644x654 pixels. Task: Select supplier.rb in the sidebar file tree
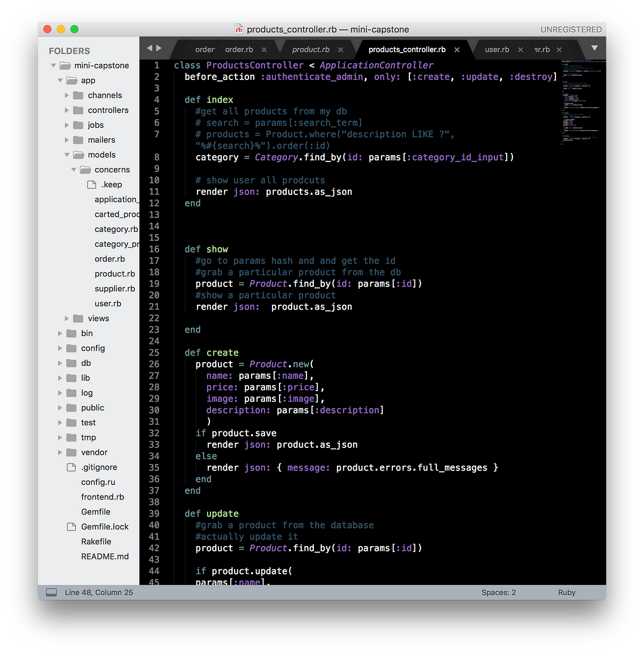(x=115, y=289)
